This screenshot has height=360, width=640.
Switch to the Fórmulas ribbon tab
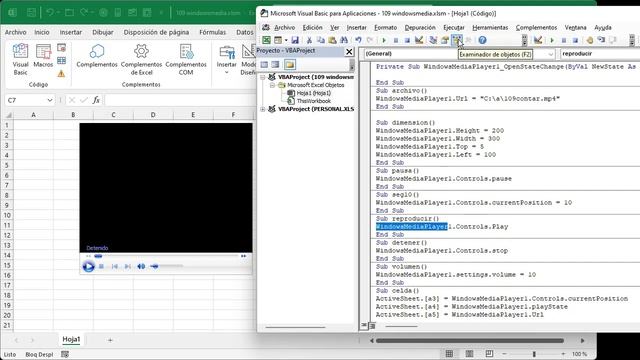pyautogui.click(x=212, y=32)
